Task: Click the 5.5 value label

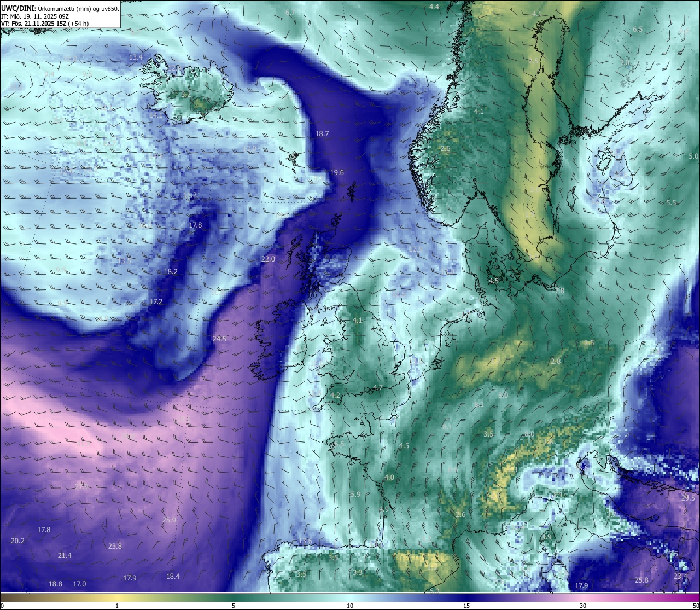Action: point(671,203)
